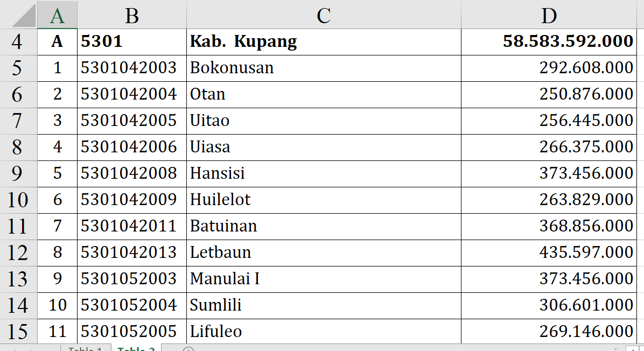Select the amount 435.597.000 cell
The image size is (644, 351).
pos(549,253)
